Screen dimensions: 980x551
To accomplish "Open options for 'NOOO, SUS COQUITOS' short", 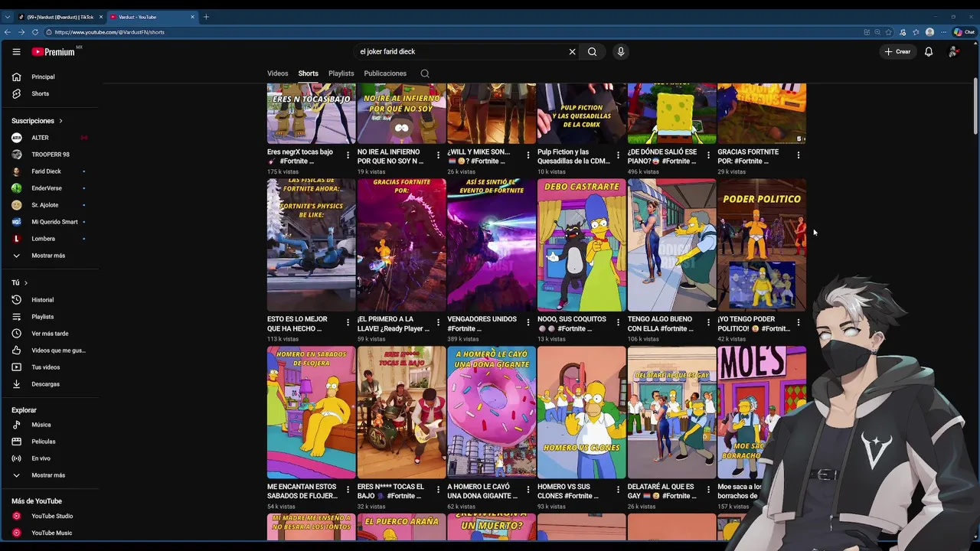I will pyautogui.click(x=619, y=322).
